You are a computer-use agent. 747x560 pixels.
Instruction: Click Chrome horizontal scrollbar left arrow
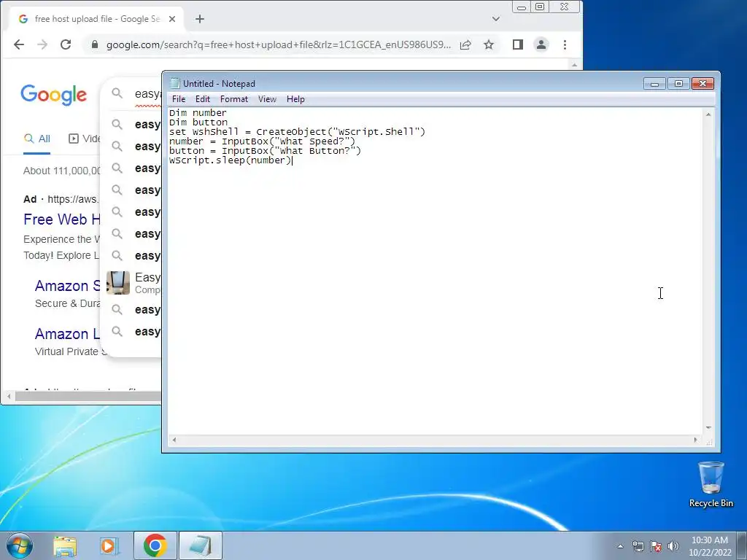click(x=9, y=396)
